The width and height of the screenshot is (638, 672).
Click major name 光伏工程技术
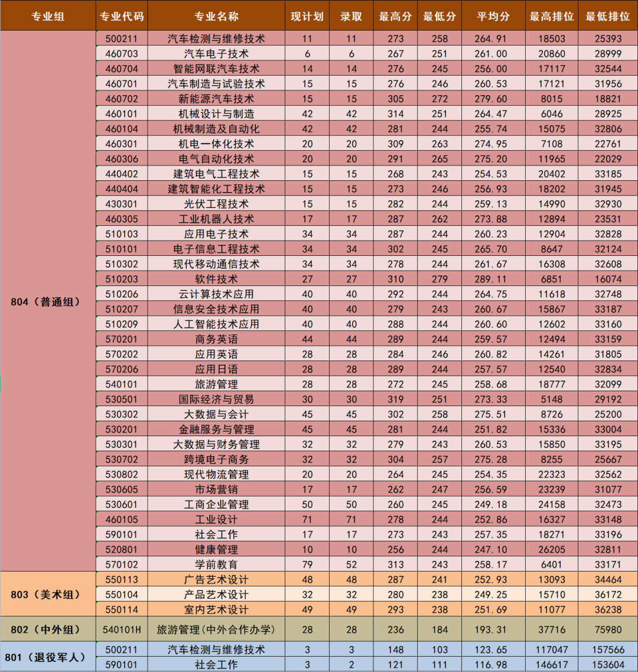click(216, 203)
